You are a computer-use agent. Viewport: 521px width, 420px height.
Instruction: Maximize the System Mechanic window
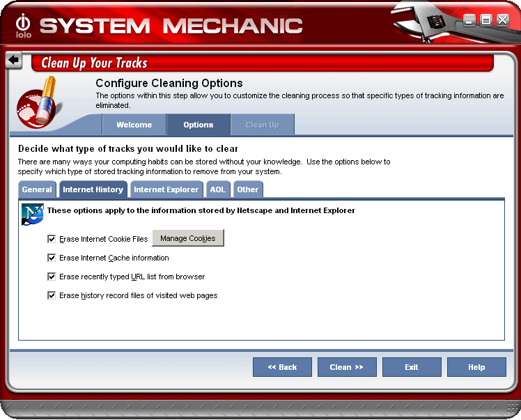485,20
